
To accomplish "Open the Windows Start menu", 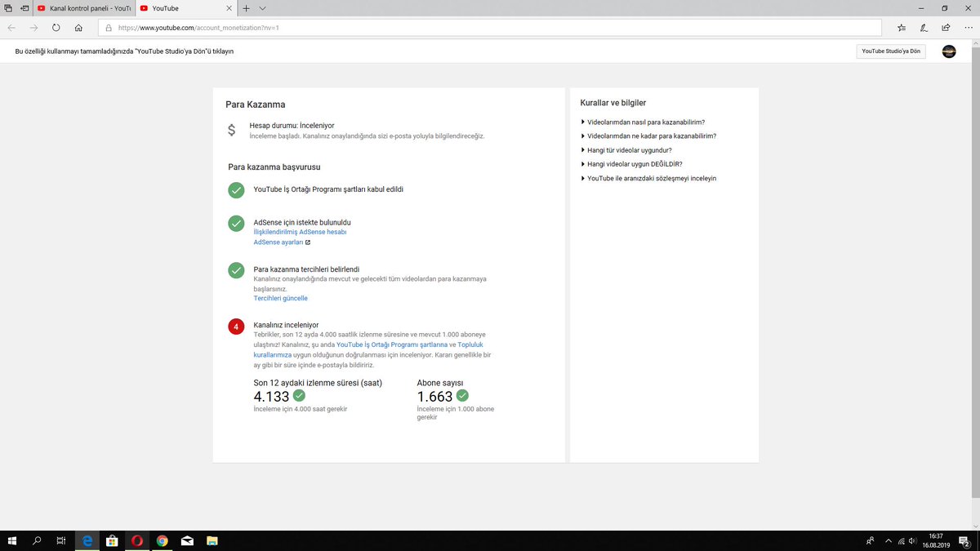I will coord(12,540).
